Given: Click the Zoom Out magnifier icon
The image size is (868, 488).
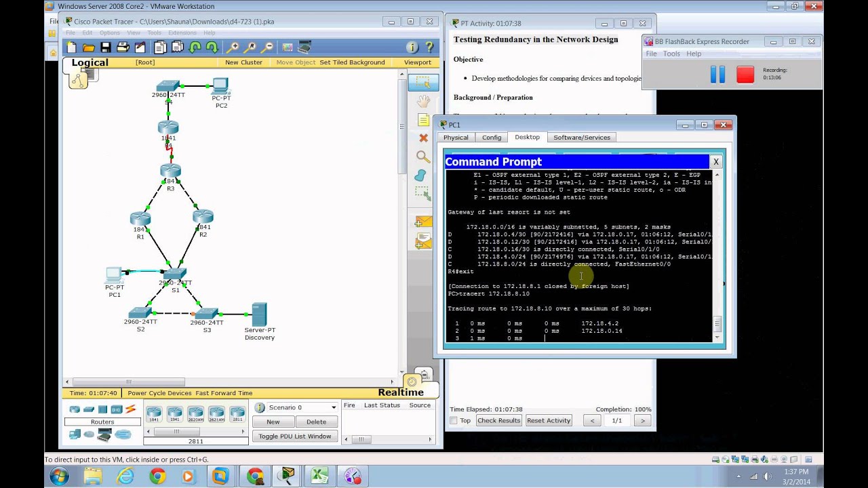Looking at the screenshot, I should point(267,47).
